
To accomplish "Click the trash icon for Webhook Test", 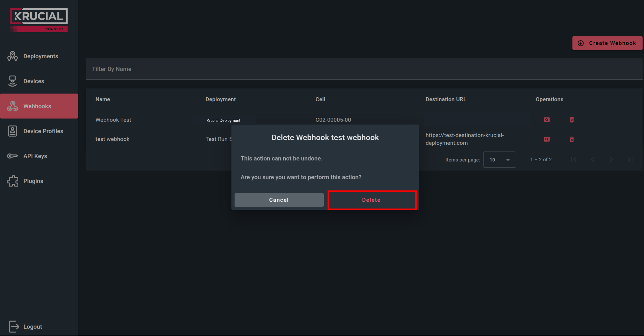I will click(571, 120).
